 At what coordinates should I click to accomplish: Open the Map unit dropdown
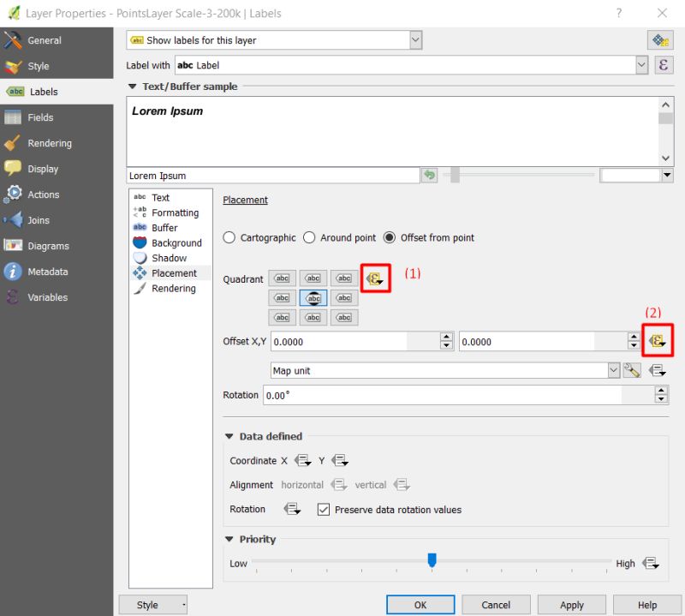pos(613,368)
